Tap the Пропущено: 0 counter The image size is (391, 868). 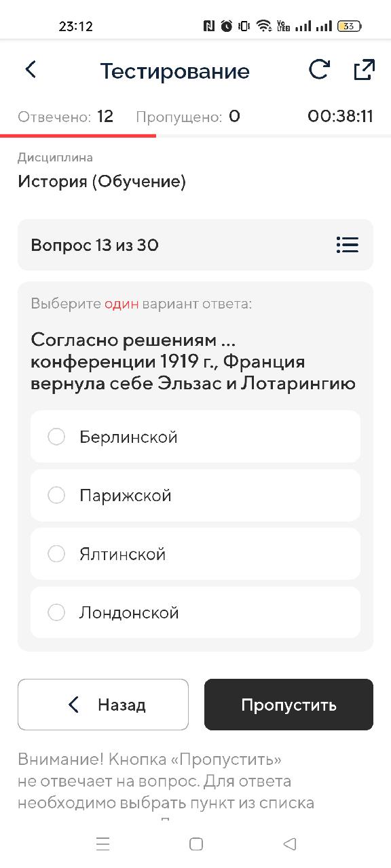click(x=188, y=117)
